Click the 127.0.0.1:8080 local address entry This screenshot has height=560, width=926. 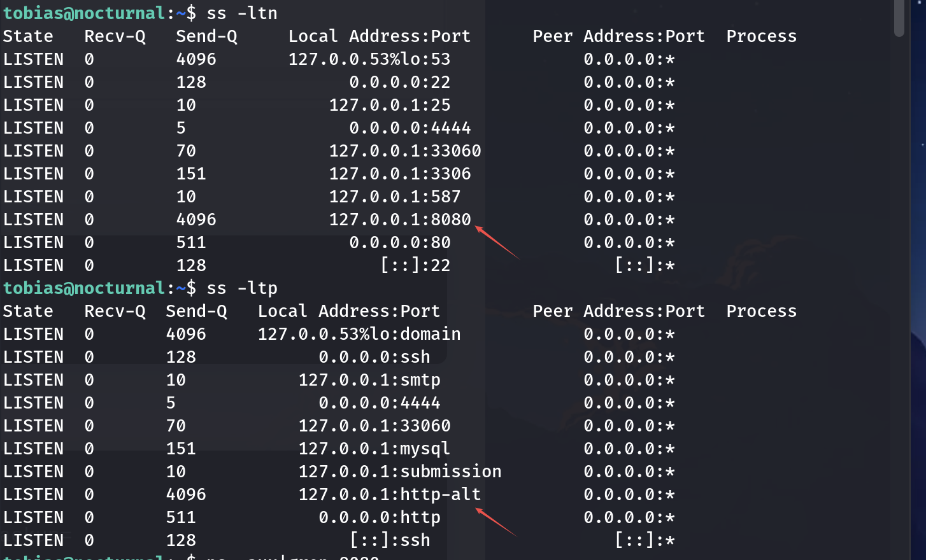[x=400, y=220]
